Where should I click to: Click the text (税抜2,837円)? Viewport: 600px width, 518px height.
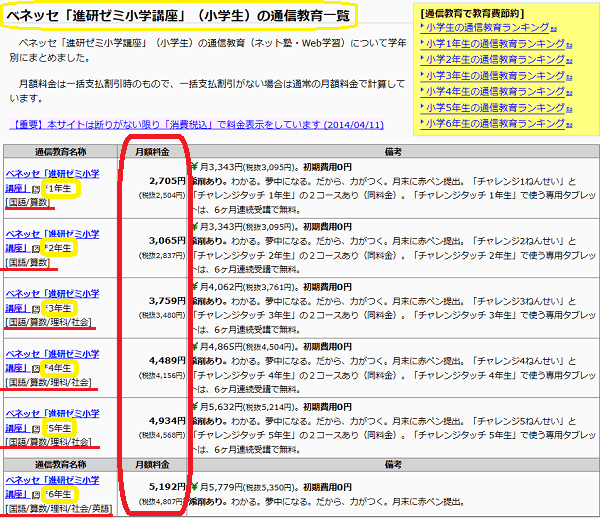pyautogui.click(x=162, y=256)
